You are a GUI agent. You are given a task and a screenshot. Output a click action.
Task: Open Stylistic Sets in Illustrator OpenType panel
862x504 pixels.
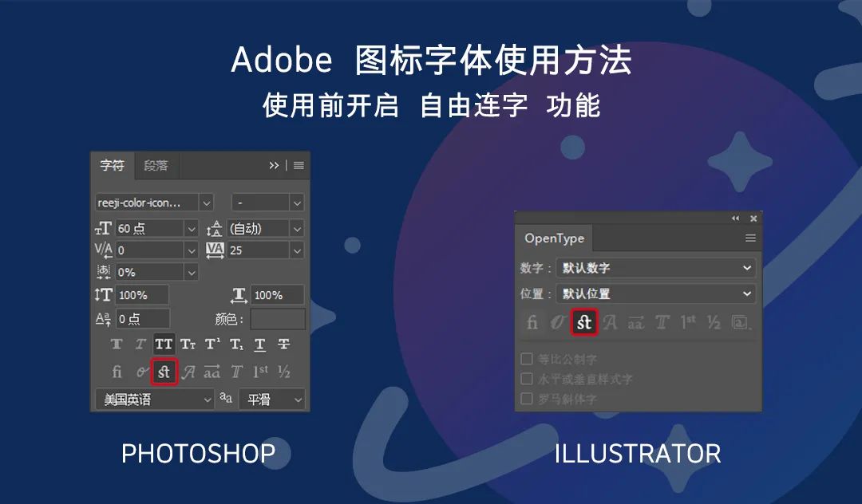coord(741,322)
